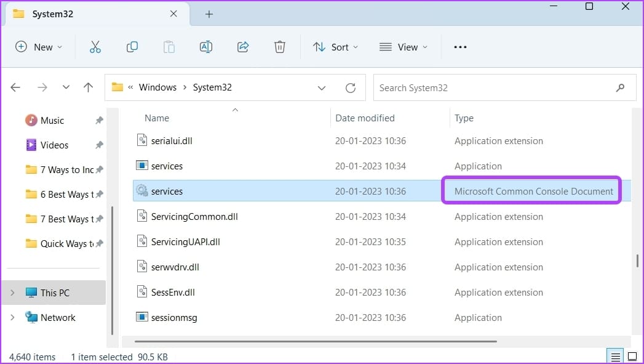Open the Quick Ways folder
The height and width of the screenshot is (364, 644).
click(x=67, y=243)
